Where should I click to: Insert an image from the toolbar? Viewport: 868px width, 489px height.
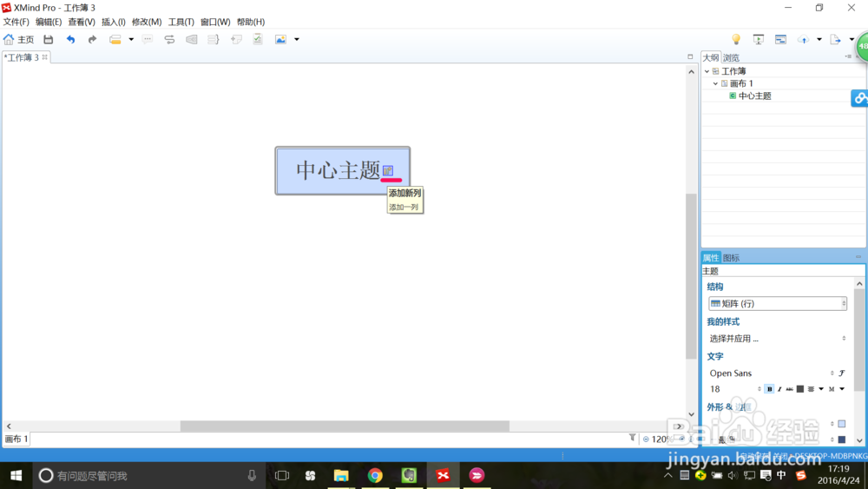pos(280,39)
